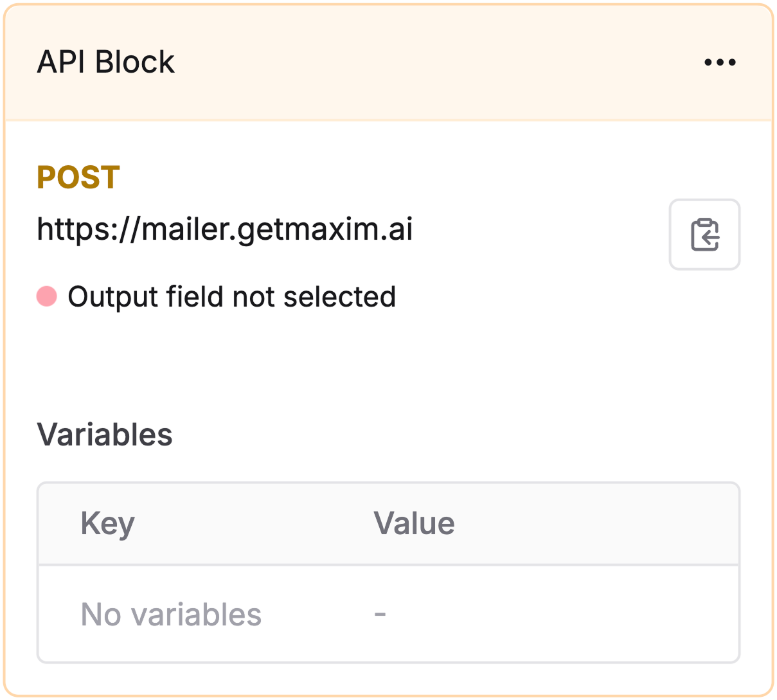
Task: Select the warning dot next to output message
Action: tap(47, 296)
